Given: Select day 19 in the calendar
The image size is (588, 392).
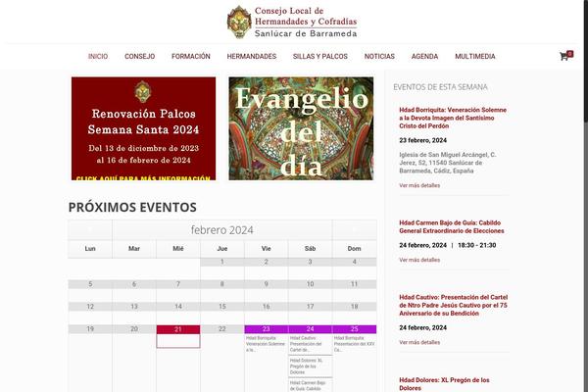Looking at the screenshot, I should click(x=90, y=329).
